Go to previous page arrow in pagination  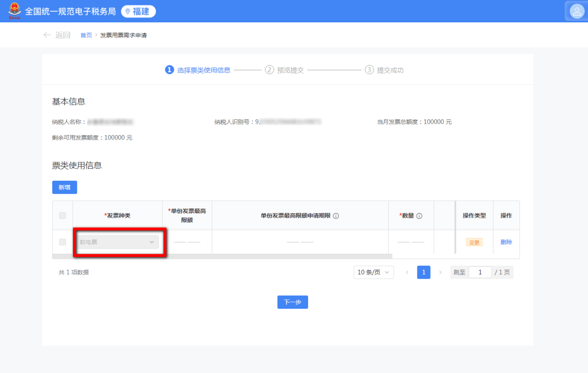pos(407,272)
